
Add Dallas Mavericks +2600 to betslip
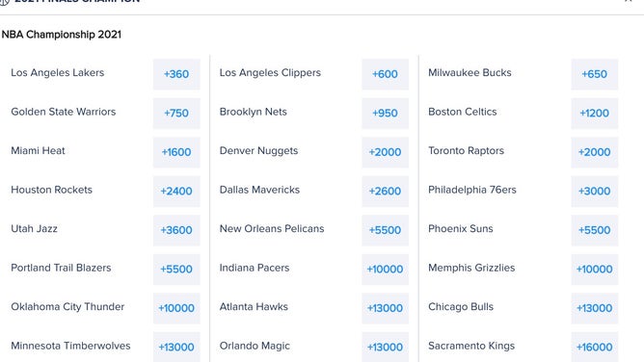[x=386, y=191]
